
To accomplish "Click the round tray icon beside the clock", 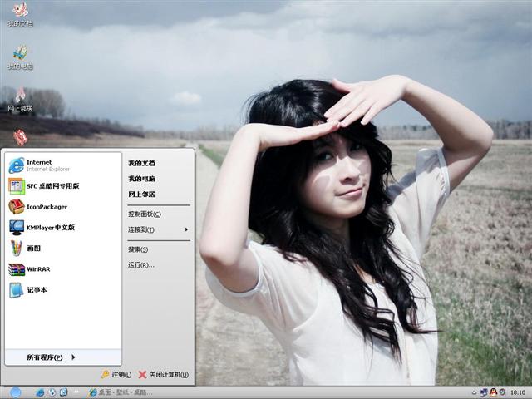I will [502, 392].
